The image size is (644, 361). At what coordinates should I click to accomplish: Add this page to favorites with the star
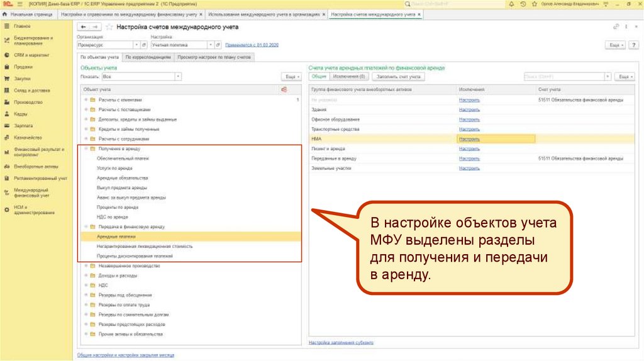(109, 27)
